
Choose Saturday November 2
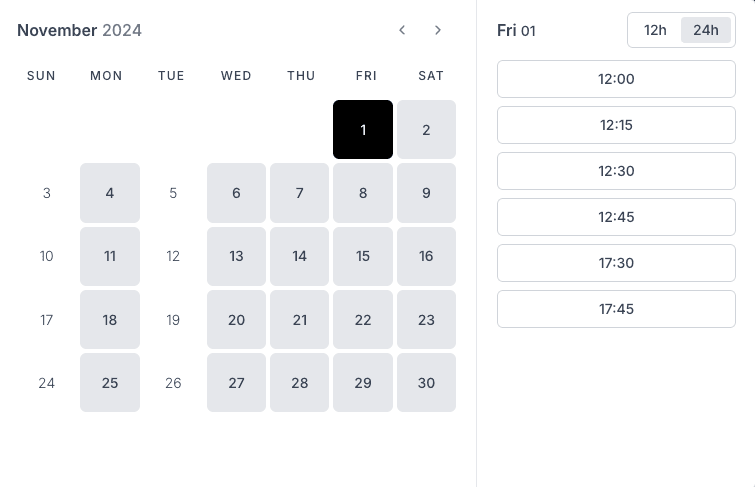click(426, 130)
